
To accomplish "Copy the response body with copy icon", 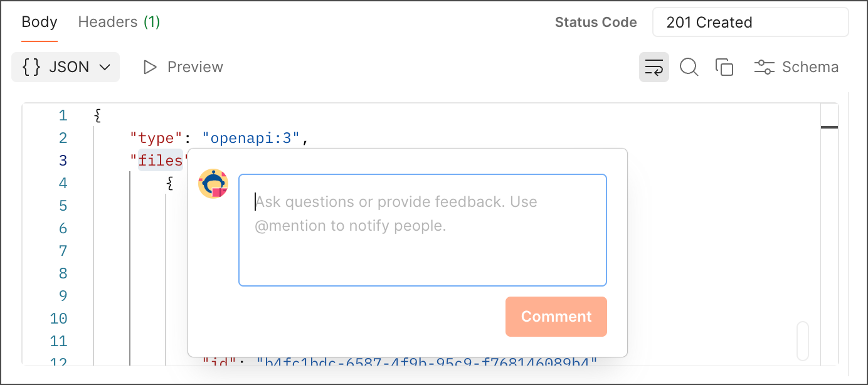I will 724,67.
